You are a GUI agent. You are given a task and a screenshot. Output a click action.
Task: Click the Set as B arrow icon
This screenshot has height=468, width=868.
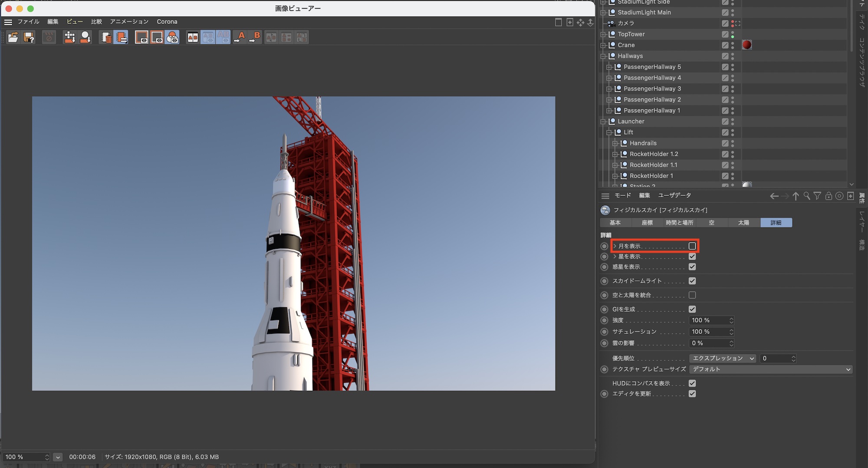tap(255, 38)
